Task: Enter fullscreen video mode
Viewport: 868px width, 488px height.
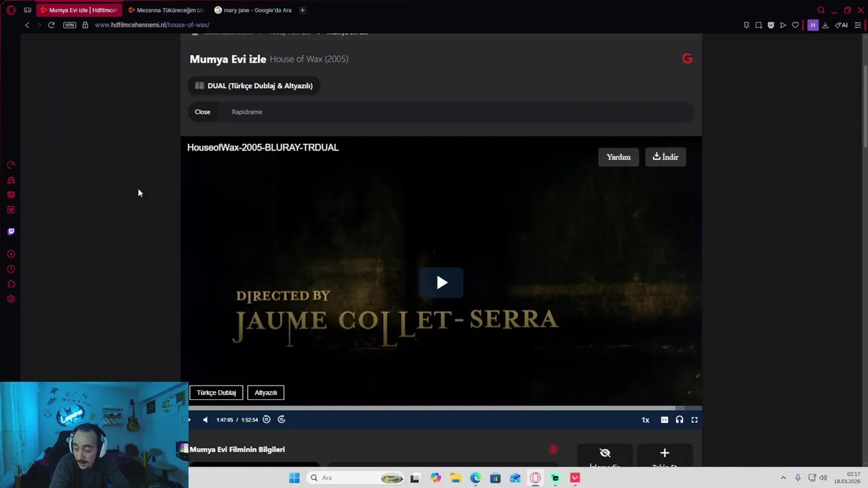Action: coord(694,420)
